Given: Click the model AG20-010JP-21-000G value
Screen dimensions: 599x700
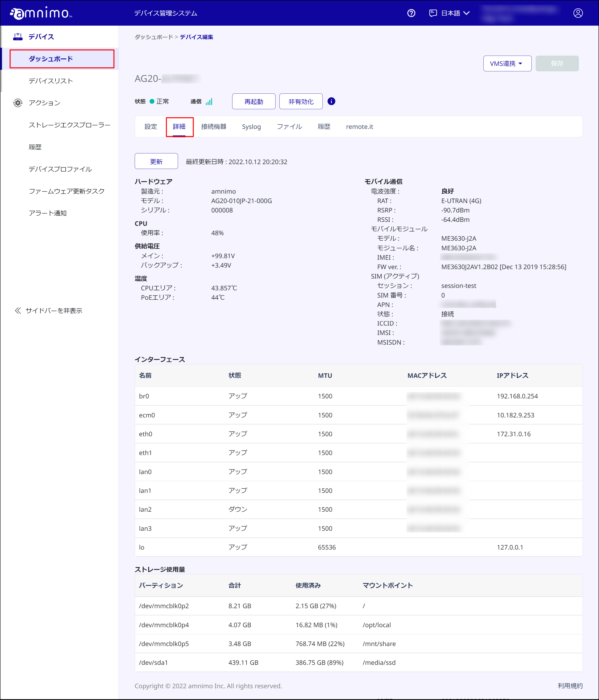Looking at the screenshot, I should (x=241, y=201).
